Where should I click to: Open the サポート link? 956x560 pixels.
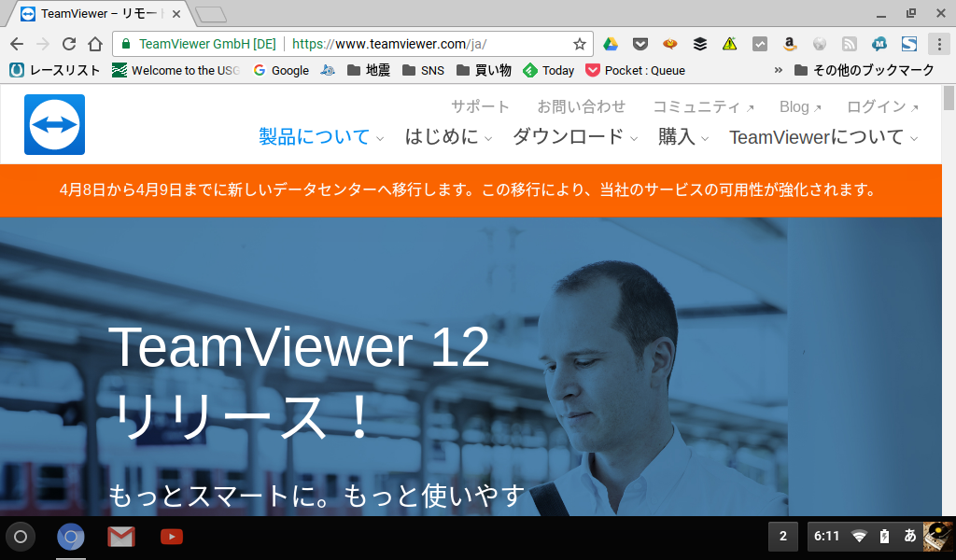click(480, 106)
